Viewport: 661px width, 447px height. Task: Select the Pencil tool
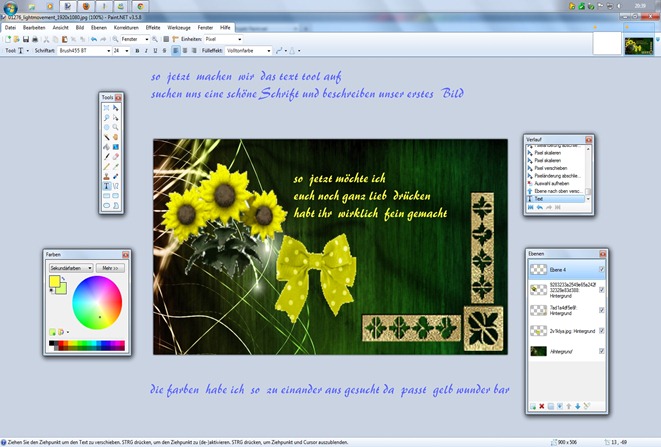(x=107, y=166)
